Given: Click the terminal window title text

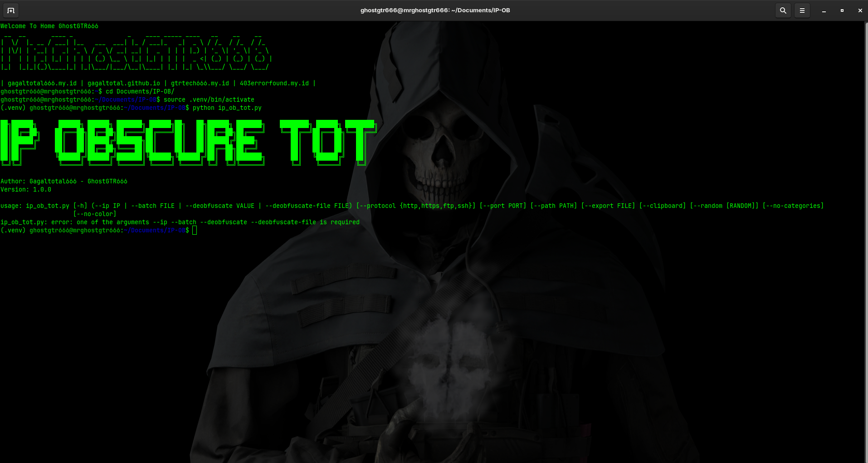Looking at the screenshot, I should click(x=435, y=10).
